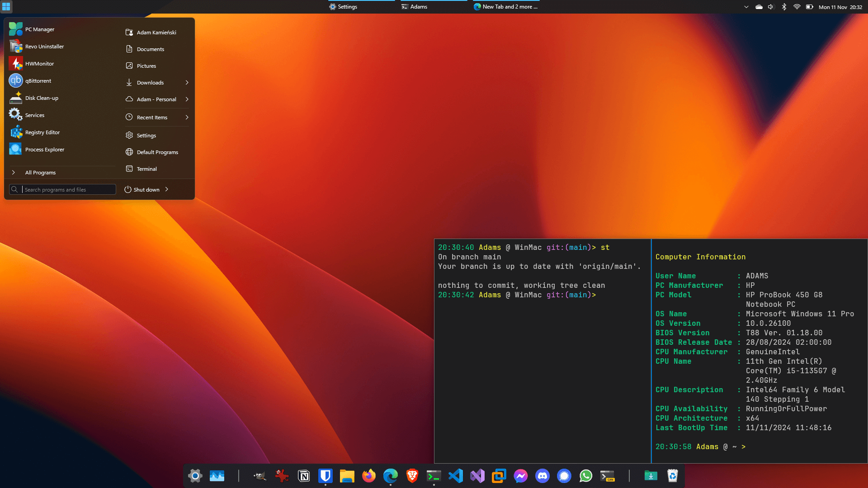Click the Bluetooth icon in top bar
Screen dimensions: 868x488
pos(784,7)
